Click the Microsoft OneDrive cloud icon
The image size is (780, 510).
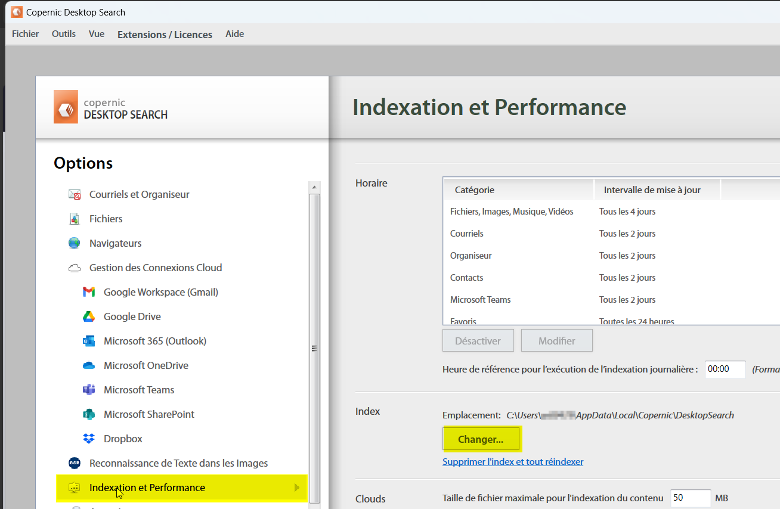(x=88, y=366)
